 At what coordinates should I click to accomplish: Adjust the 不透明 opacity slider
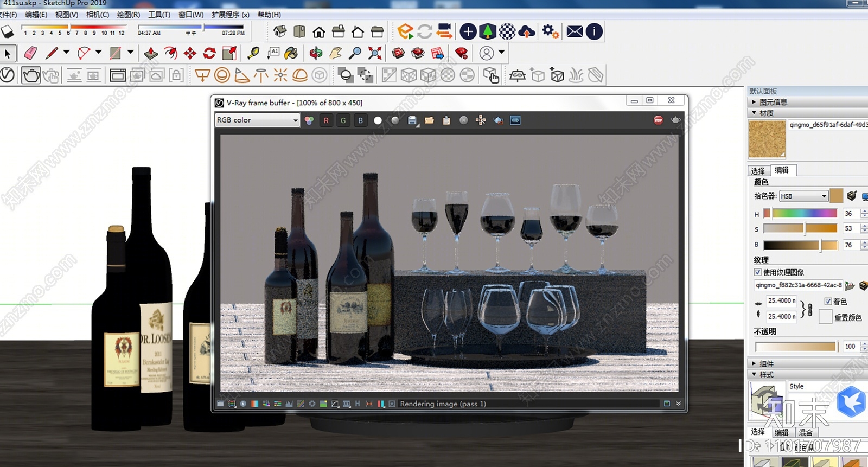[x=795, y=346]
